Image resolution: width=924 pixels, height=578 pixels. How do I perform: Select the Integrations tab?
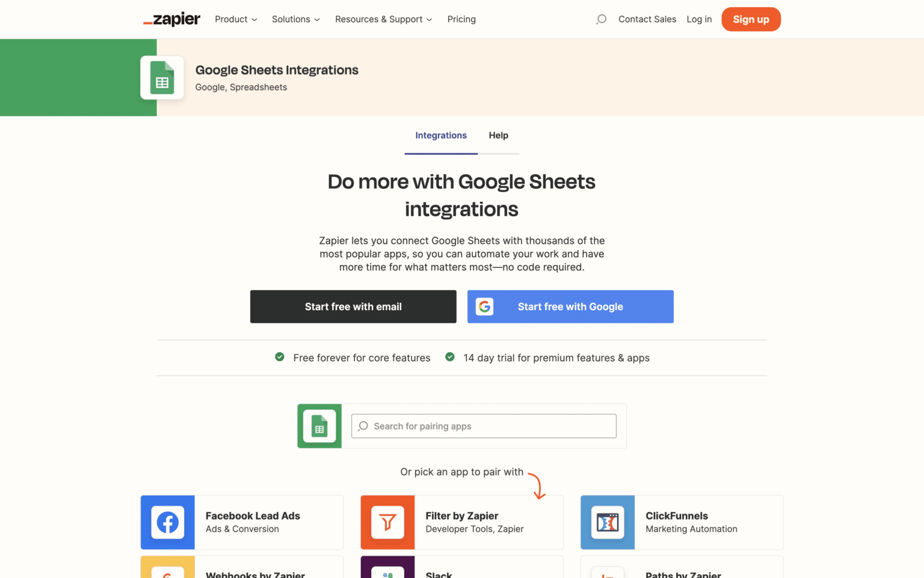coord(441,135)
